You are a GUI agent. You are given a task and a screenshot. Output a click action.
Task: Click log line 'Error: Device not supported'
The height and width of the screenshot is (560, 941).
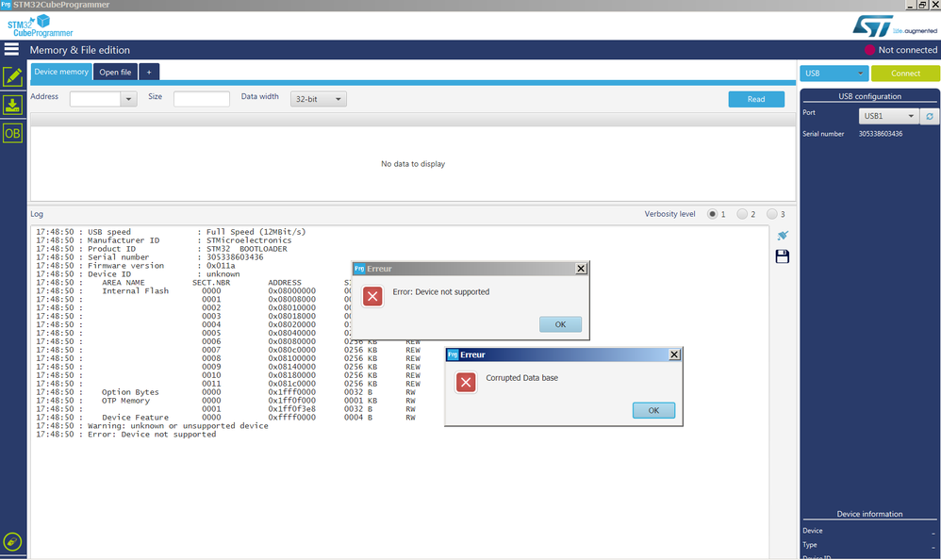click(152, 435)
